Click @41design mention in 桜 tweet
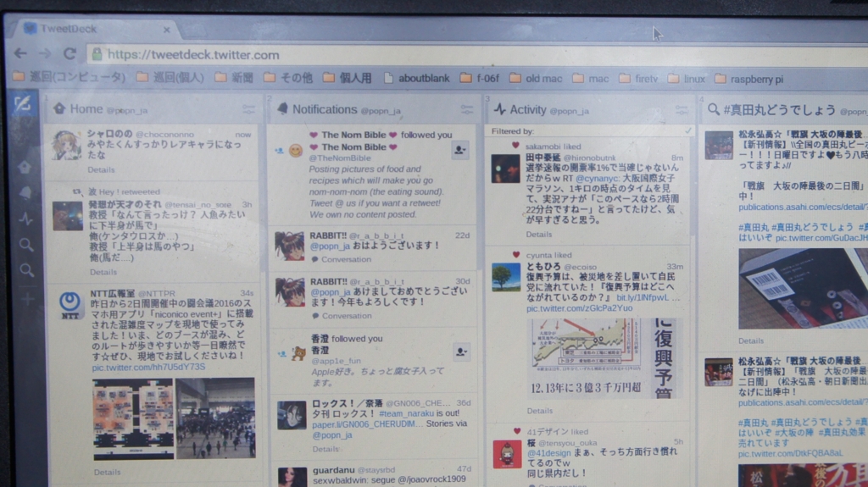The image size is (868, 487). 548,453
